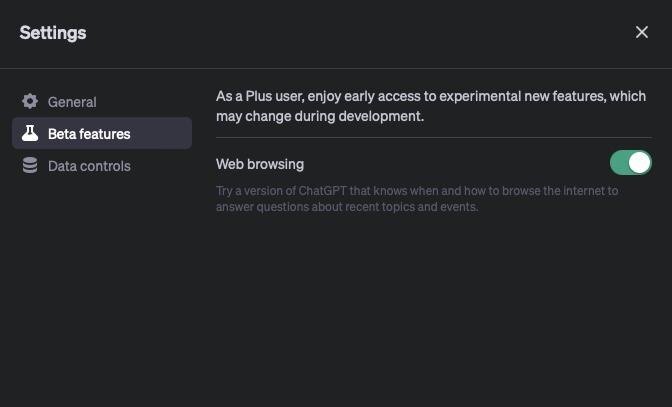Click the flask icon for Beta features

click(x=30, y=133)
